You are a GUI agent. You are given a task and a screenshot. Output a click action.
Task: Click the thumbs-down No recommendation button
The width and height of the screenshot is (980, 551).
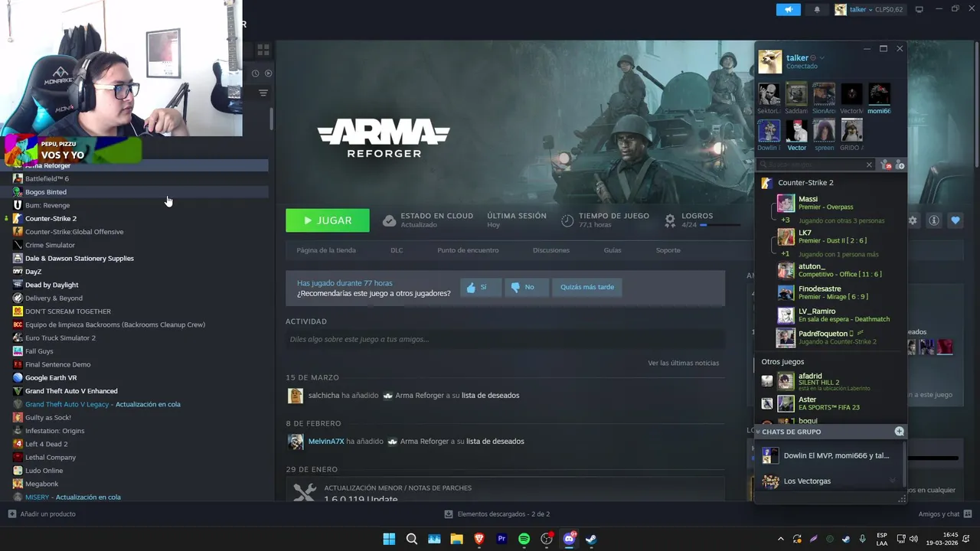tap(528, 287)
